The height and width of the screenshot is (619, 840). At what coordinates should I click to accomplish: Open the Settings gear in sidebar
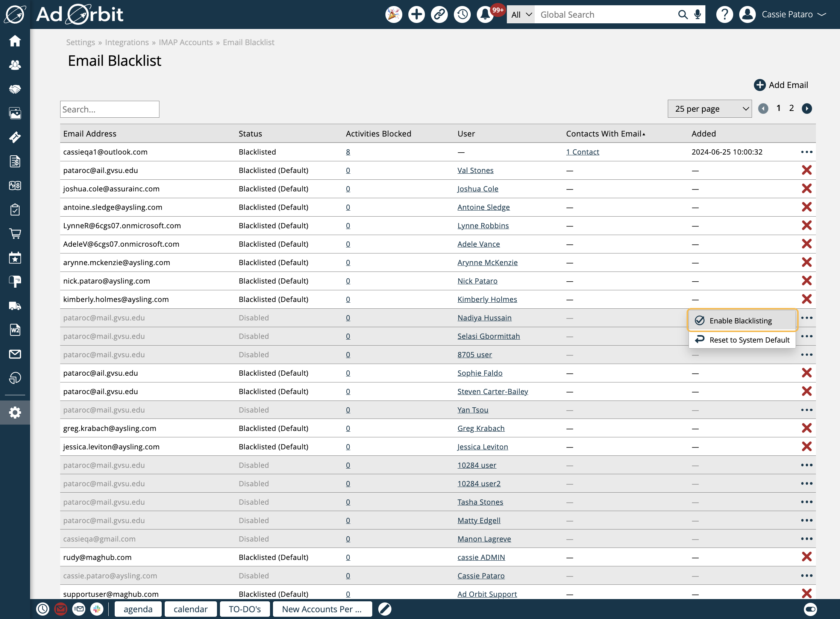coord(15,413)
